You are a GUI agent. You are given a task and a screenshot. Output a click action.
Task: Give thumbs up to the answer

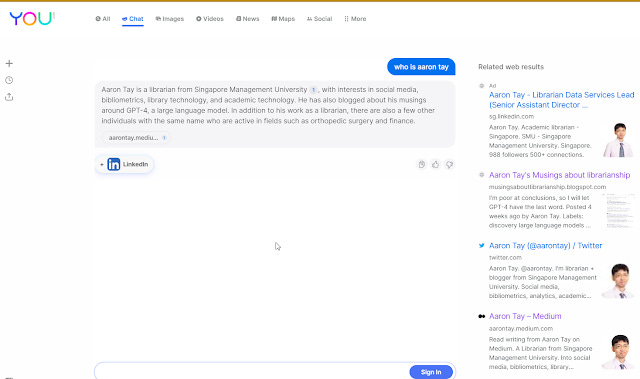[436, 164]
